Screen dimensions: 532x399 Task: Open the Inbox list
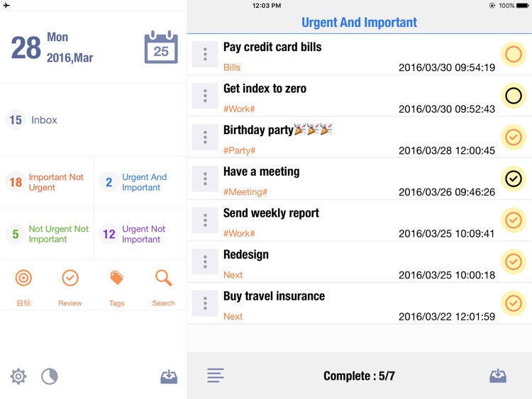[94, 120]
